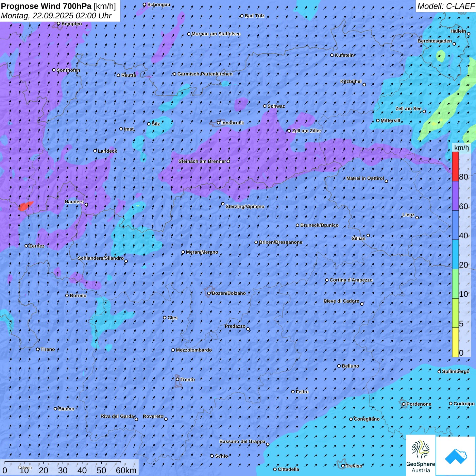476x476 pixels.
Task: Click the Conegliano label
Action: 367,419
